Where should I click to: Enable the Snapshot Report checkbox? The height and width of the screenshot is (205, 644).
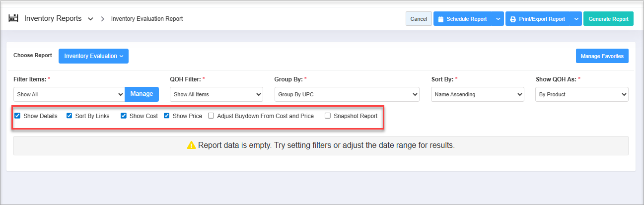tap(328, 116)
